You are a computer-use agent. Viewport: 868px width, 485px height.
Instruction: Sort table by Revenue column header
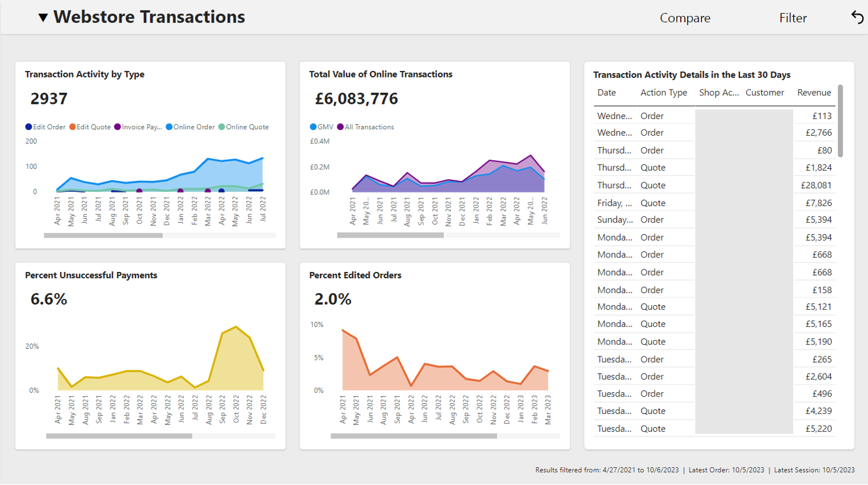coord(814,93)
